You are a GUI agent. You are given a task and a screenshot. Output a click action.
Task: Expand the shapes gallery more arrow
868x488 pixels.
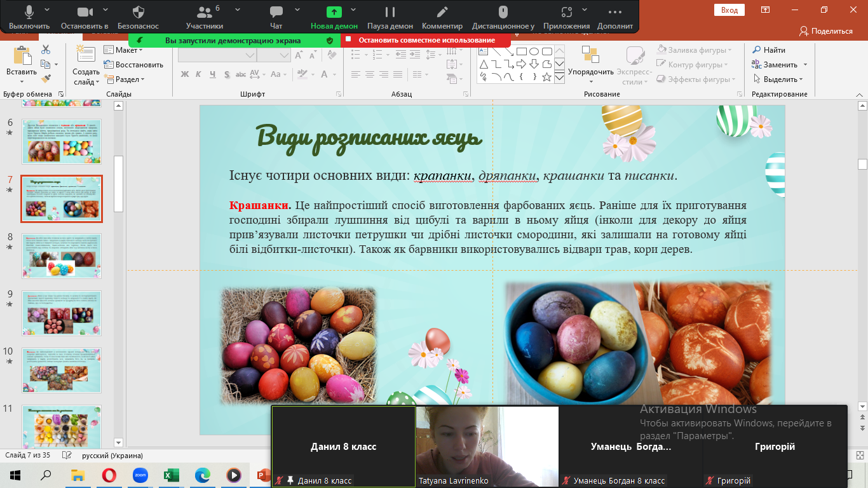pyautogui.click(x=560, y=78)
